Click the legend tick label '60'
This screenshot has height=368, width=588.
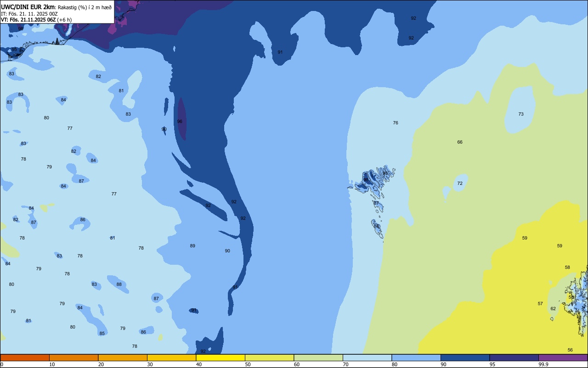297,364
